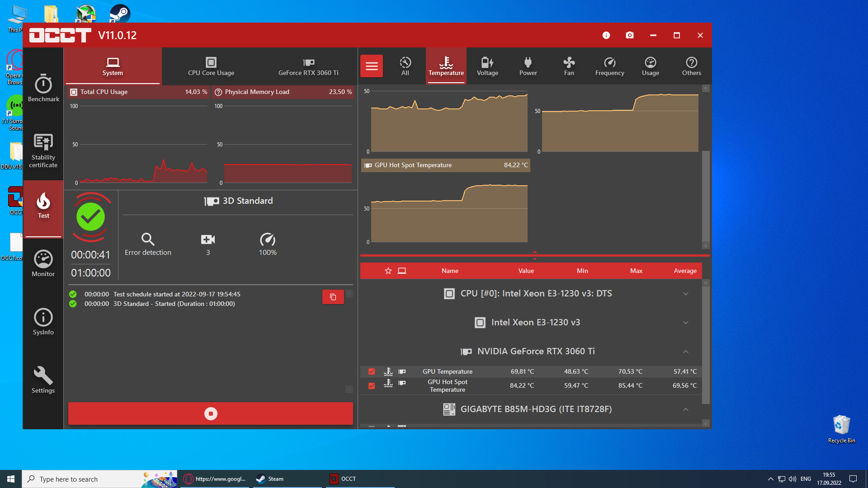Show Voltage sensors category
The image size is (868, 488).
[487, 66]
